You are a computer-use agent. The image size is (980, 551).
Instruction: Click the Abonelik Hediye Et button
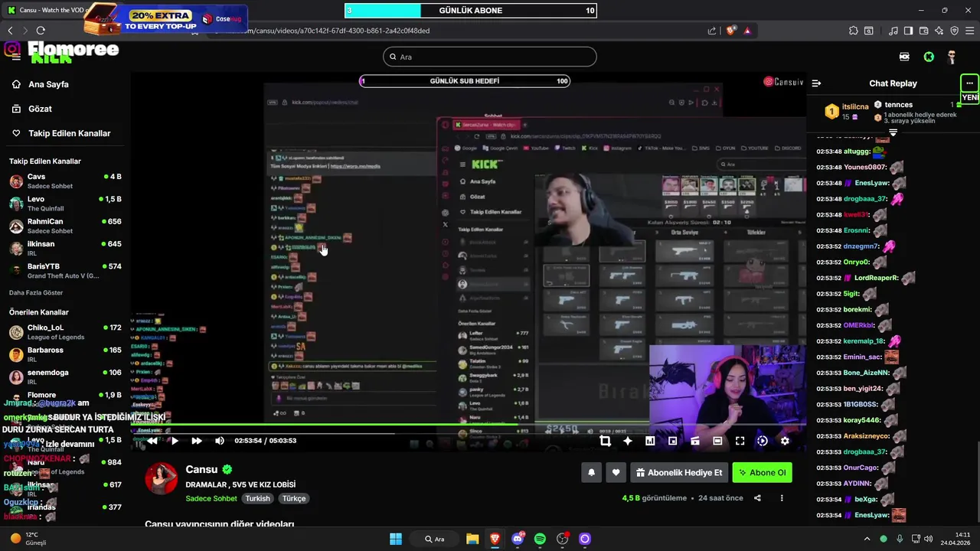point(679,473)
